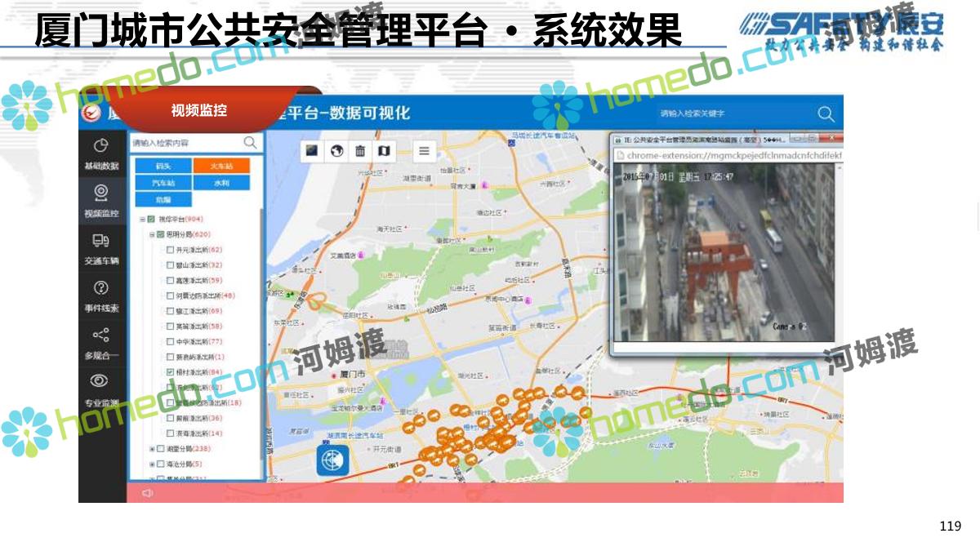The image size is (980, 551).
Task: Open 事件线索 question mark icon
Action: pos(101,288)
